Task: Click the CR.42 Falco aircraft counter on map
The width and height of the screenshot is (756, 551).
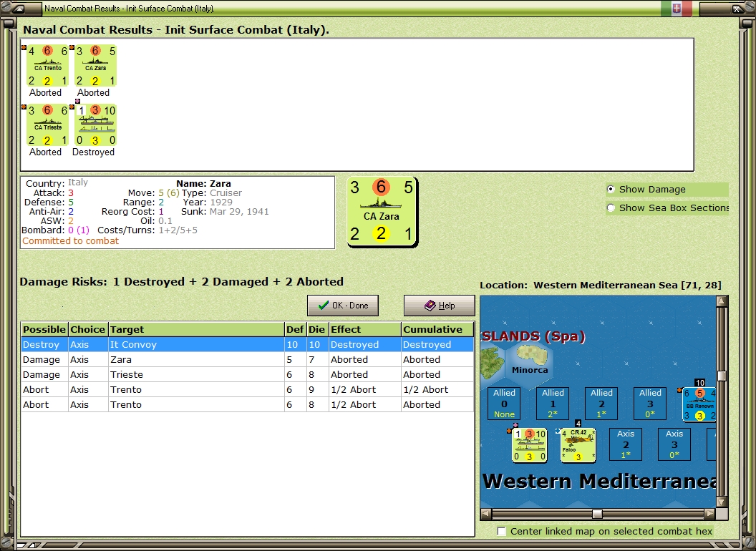Action: (578, 445)
